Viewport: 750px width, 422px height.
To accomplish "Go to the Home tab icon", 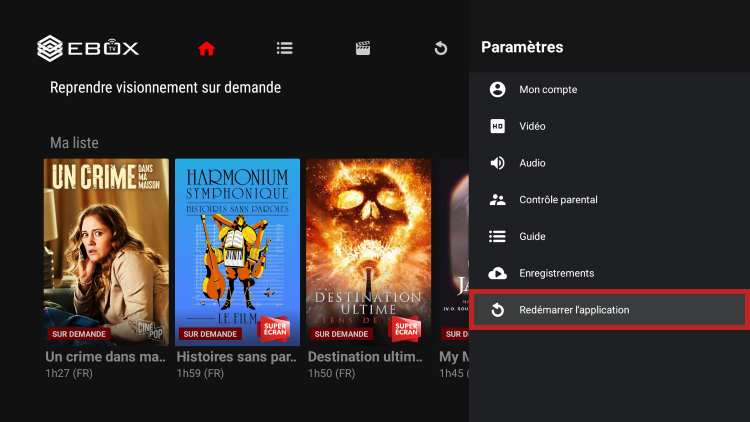I will [206, 48].
